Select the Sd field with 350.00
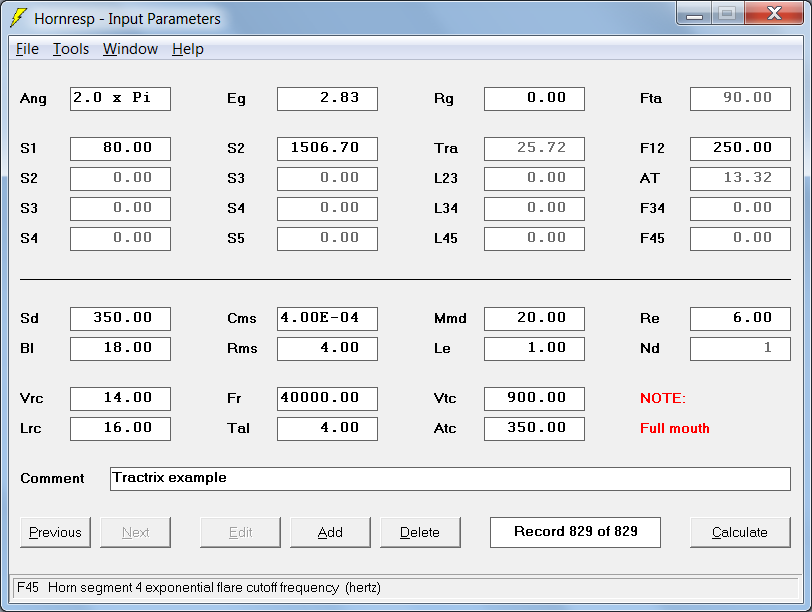Image resolution: width=812 pixels, height=612 pixels. tap(120, 319)
